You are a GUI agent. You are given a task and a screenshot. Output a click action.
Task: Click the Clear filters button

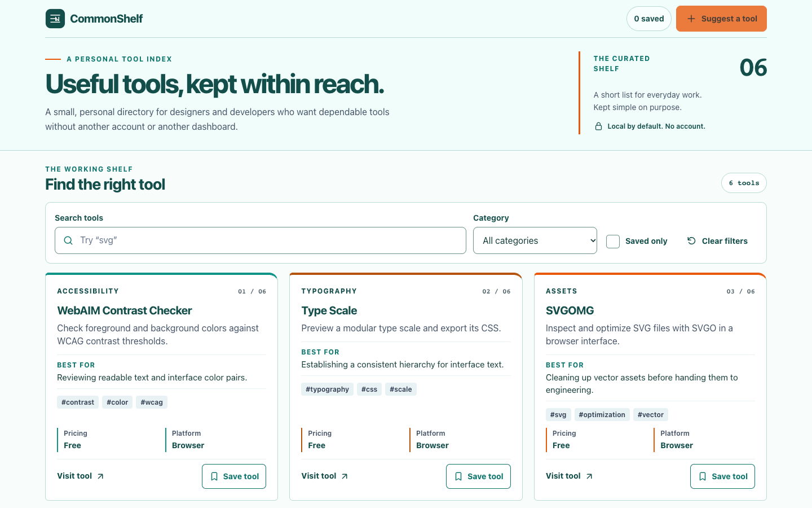coord(717,241)
